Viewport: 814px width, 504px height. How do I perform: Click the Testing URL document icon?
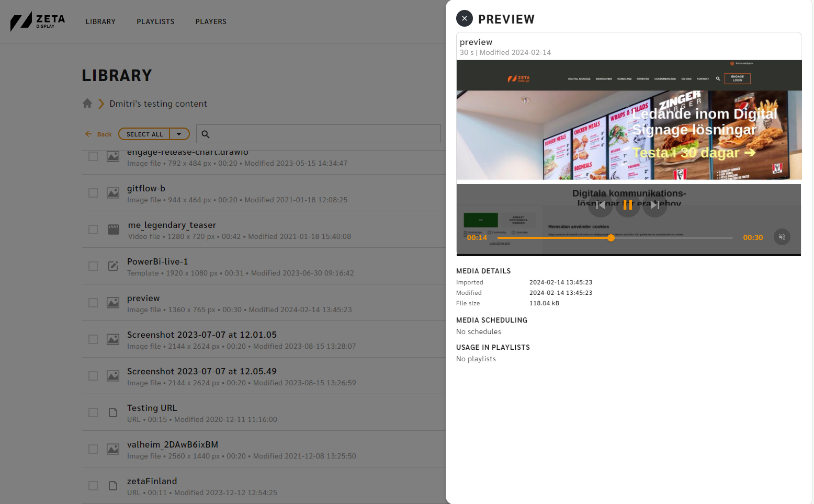click(113, 413)
